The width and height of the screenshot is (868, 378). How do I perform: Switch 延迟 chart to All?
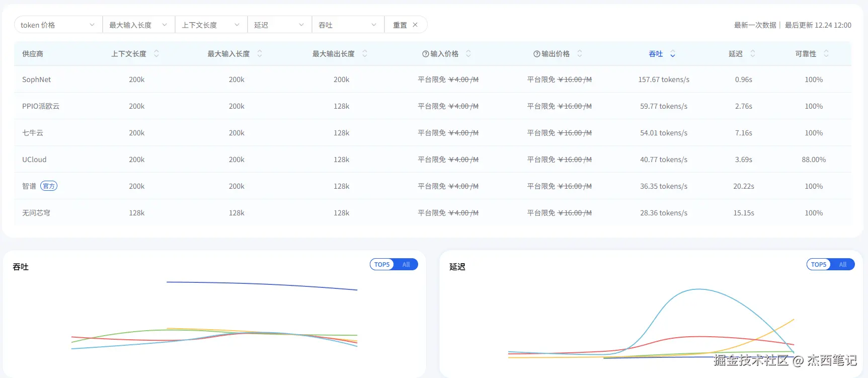click(843, 264)
